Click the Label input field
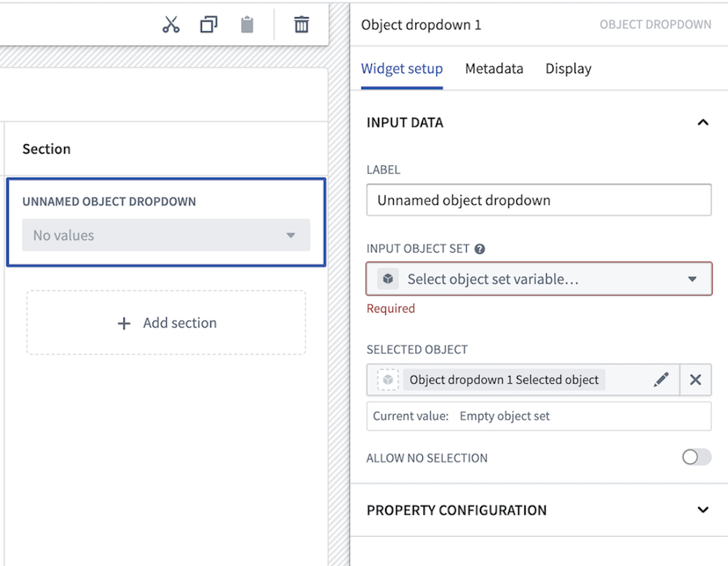The image size is (728, 566). [x=539, y=200]
